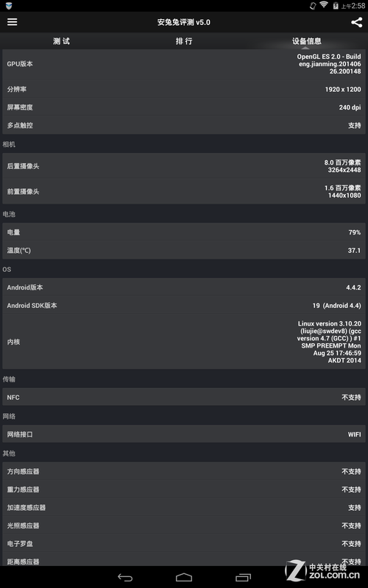Image resolution: width=368 pixels, height=588 pixels.
Task: Tap the screen rotation status icon
Action: pyautogui.click(x=312, y=6)
